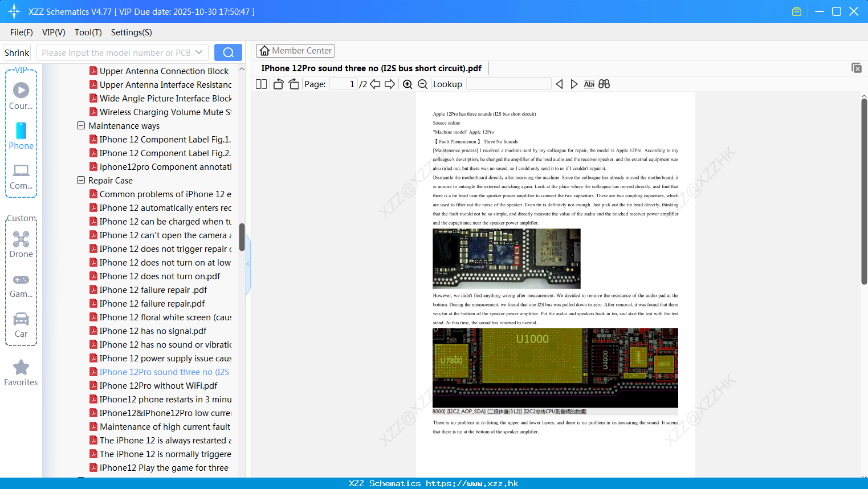The width and height of the screenshot is (868, 489).
Task: Rotate page clockwise
Action: (x=294, y=84)
